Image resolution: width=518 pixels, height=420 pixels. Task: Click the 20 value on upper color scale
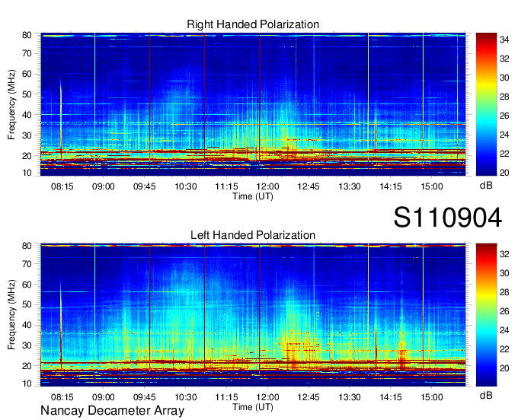click(504, 173)
